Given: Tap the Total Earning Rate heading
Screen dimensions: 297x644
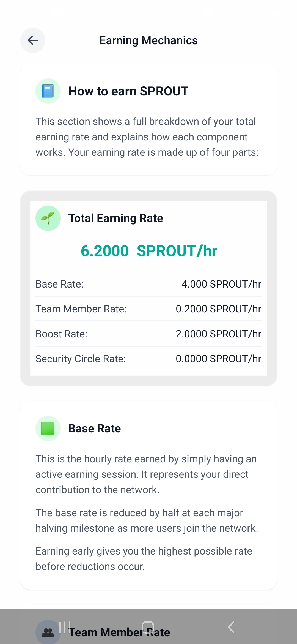Looking at the screenshot, I should point(116,218).
